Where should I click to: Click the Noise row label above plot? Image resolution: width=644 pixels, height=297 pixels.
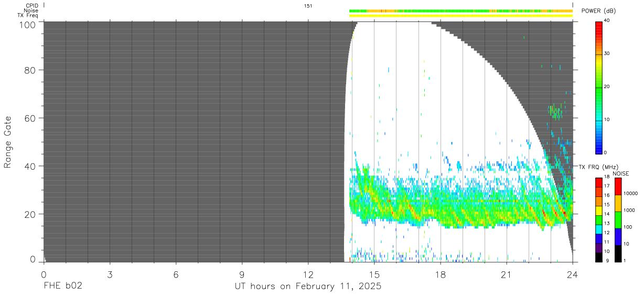click(x=30, y=10)
